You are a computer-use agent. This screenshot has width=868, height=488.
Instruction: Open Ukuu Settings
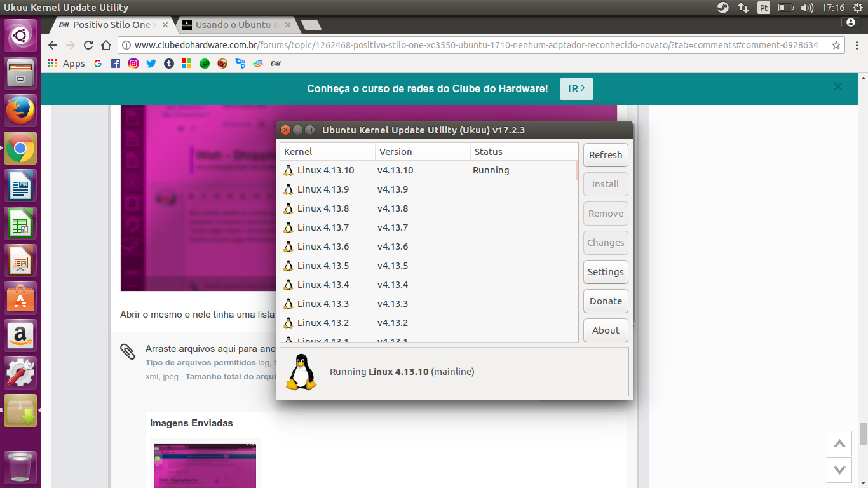tap(606, 272)
